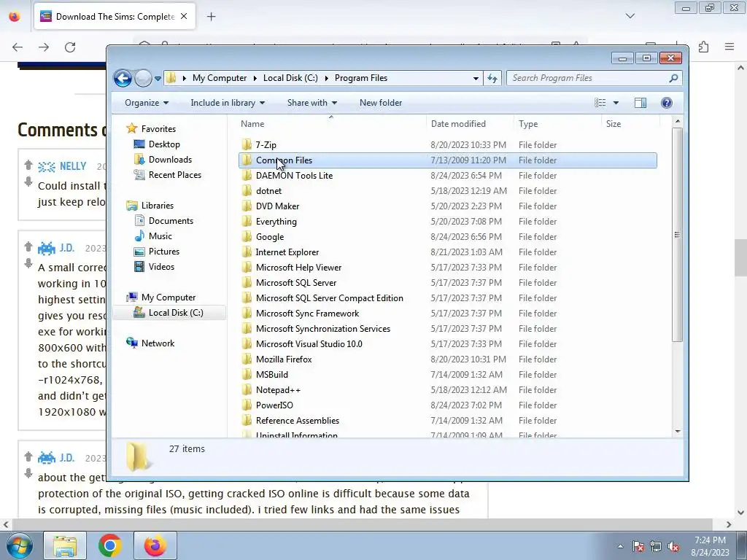Open the Pictures library
The height and width of the screenshot is (560, 747).
(x=164, y=252)
